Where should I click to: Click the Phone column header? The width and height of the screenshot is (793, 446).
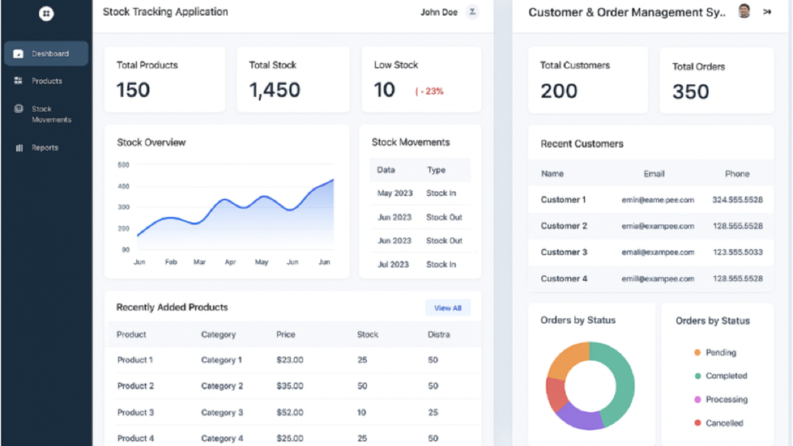737,173
